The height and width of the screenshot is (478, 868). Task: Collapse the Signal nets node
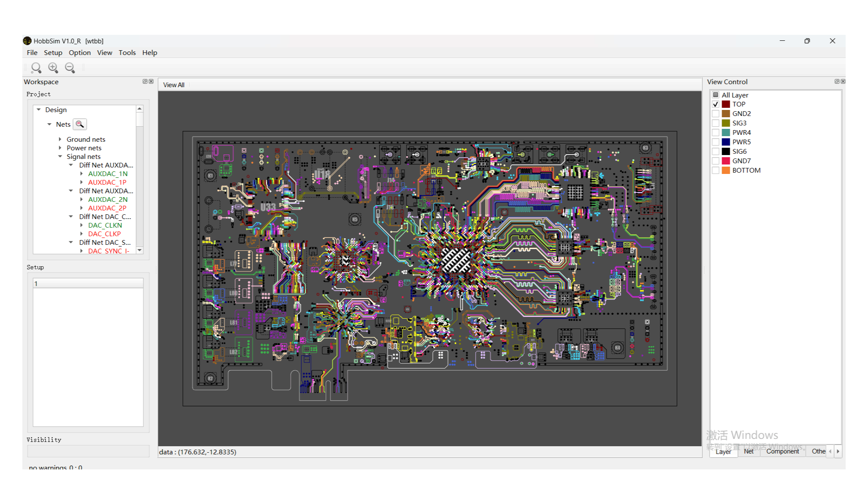point(60,156)
